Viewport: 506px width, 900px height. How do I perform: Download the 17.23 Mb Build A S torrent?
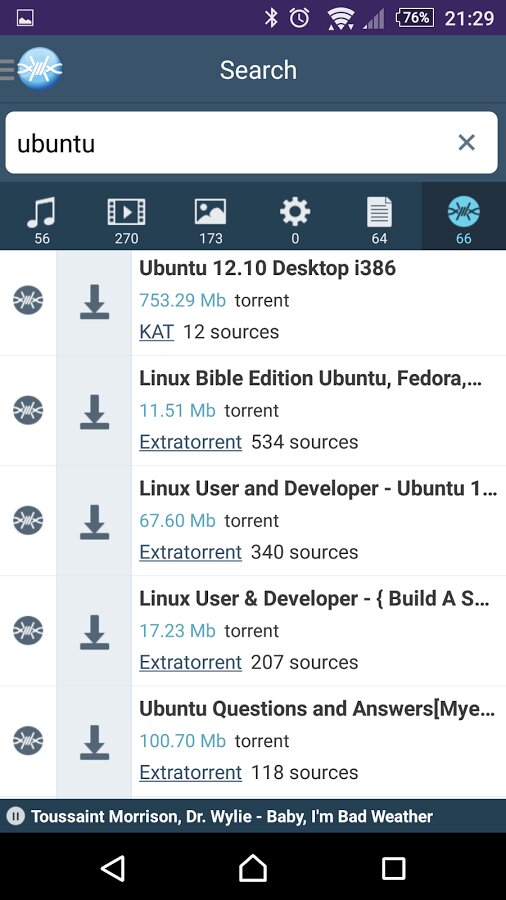pos(94,632)
